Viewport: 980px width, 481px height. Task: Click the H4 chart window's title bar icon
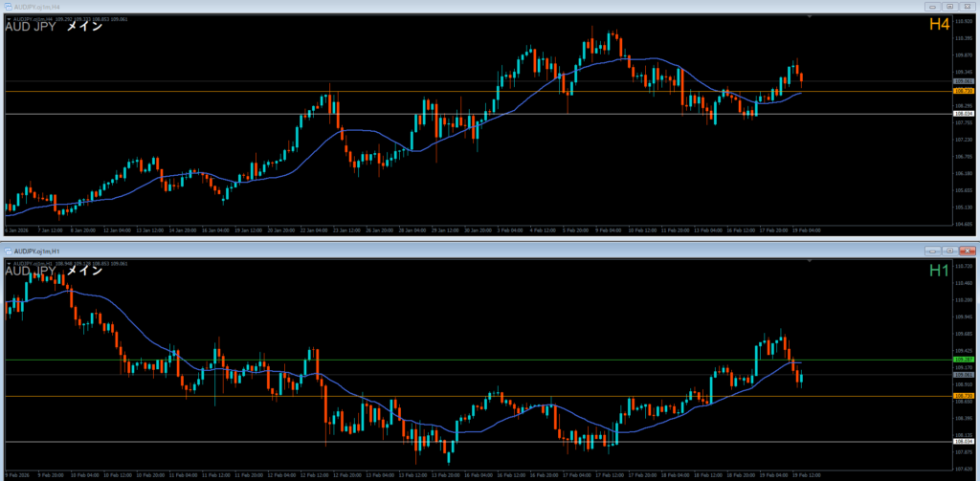(x=8, y=6)
